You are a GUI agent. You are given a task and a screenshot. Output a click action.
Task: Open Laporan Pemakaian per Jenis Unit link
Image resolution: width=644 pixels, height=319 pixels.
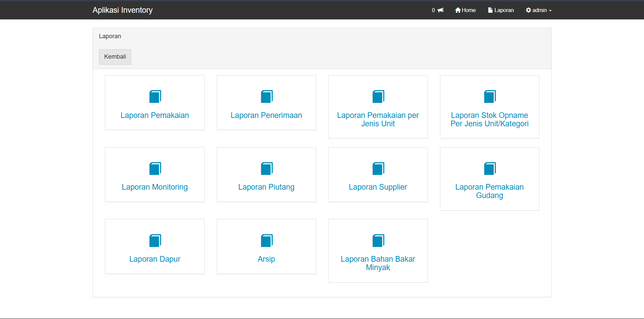click(x=378, y=119)
